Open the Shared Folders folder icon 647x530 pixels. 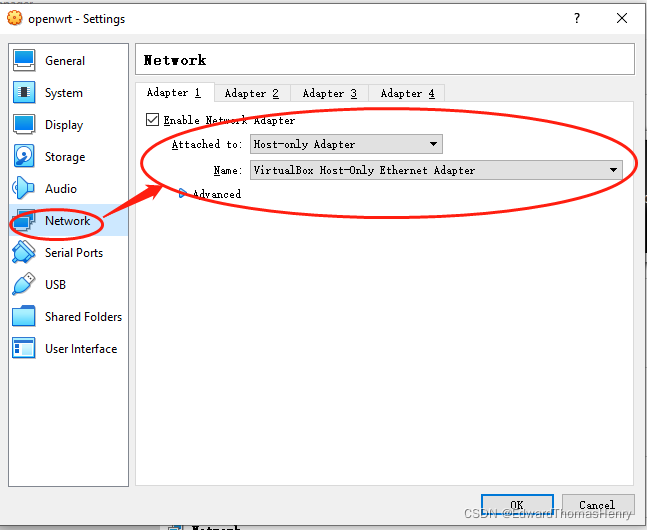pyautogui.click(x=24, y=316)
